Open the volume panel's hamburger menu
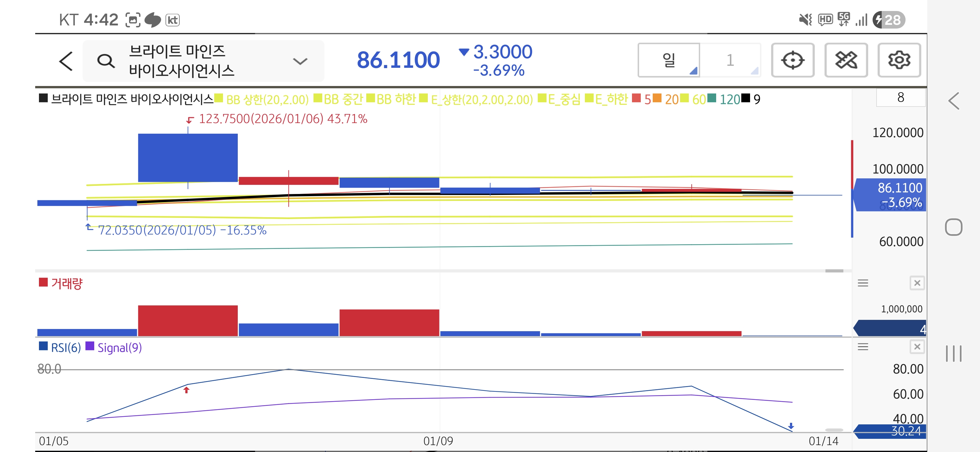Image resolution: width=980 pixels, height=452 pixels. pos(863,283)
